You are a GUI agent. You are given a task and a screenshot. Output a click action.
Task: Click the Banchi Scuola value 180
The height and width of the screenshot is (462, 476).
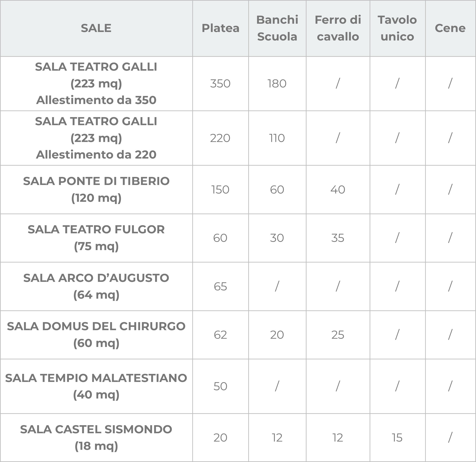click(x=277, y=84)
